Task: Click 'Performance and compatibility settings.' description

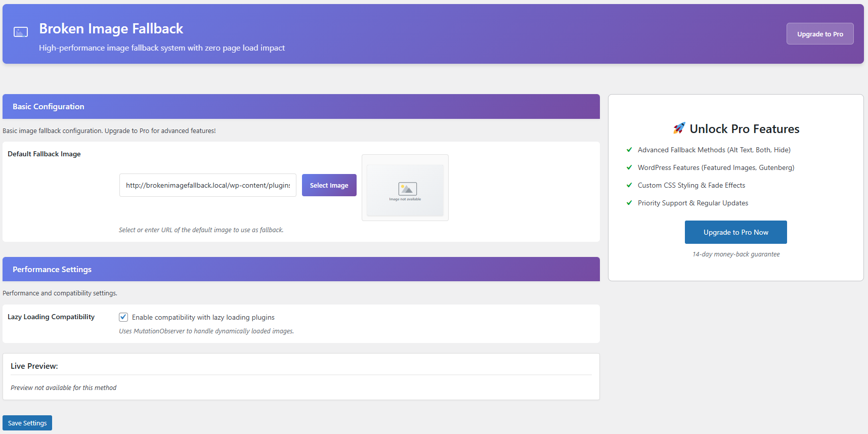Action: pos(60,293)
